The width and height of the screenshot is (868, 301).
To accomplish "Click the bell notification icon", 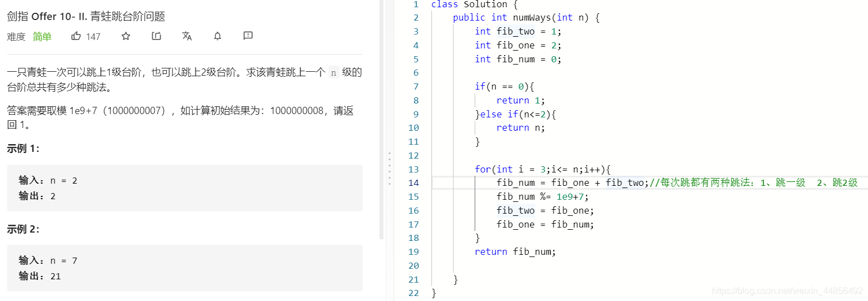I will pyautogui.click(x=218, y=36).
